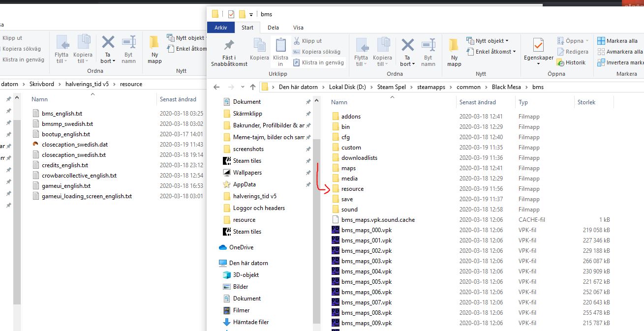Click Fäst i Snabbåtkomst pin icon

228,46
